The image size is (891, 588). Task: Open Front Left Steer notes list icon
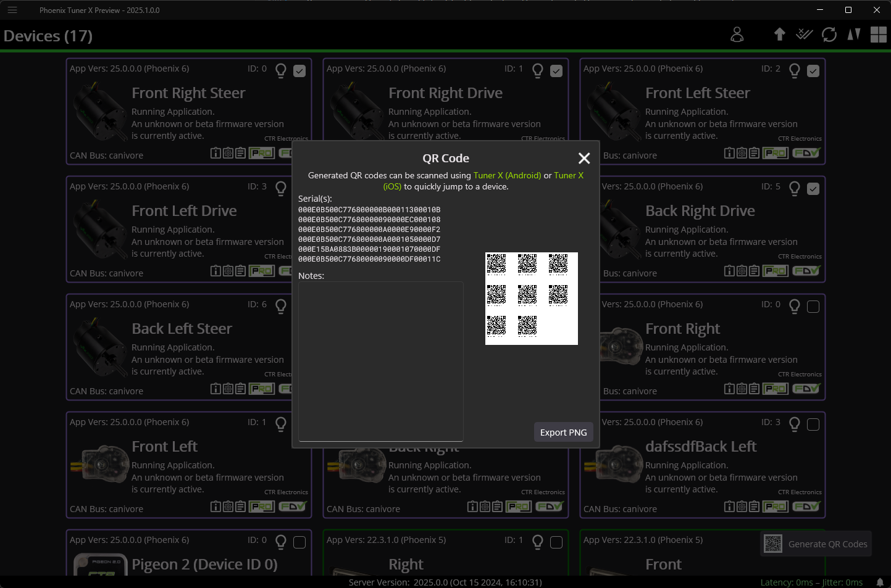coord(754,153)
